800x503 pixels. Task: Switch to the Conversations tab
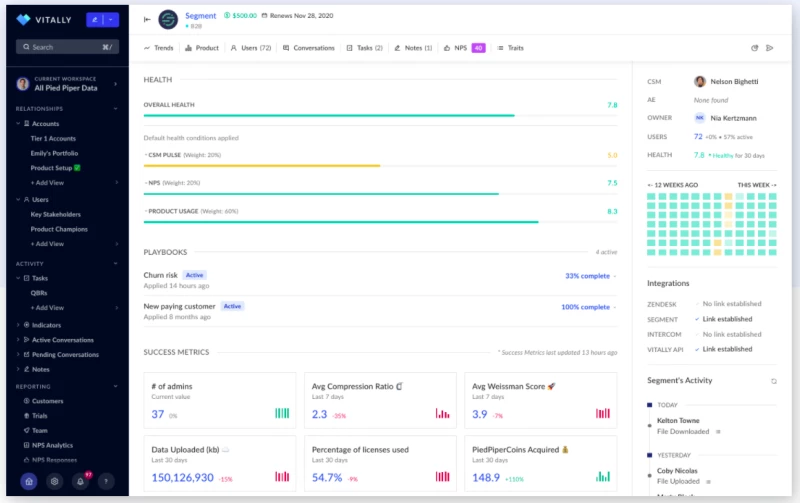pyautogui.click(x=308, y=48)
